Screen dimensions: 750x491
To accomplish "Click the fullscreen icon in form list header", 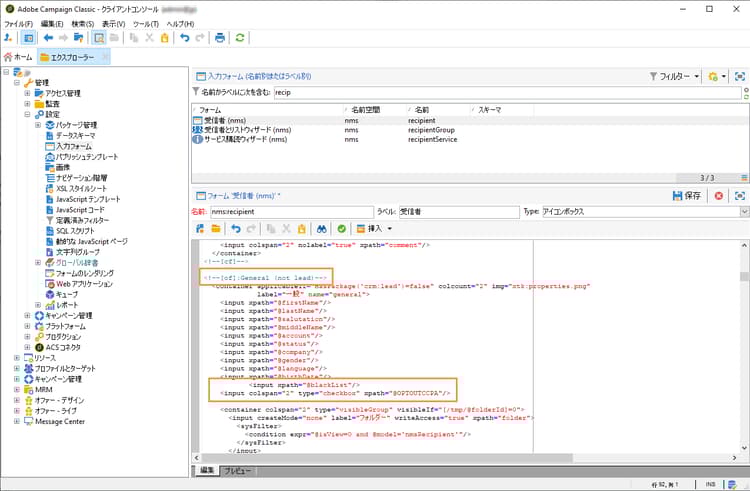I will [x=739, y=76].
